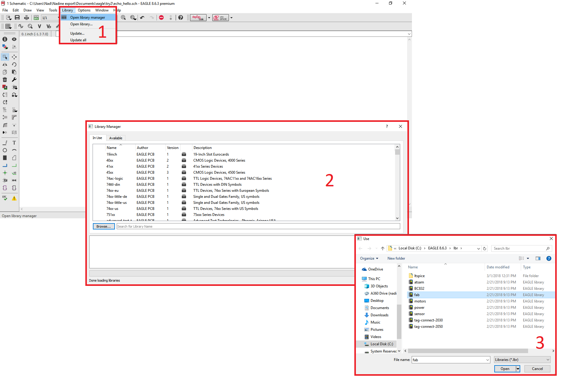
Task: Select the Text tool (T icon)
Action: [14, 143]
